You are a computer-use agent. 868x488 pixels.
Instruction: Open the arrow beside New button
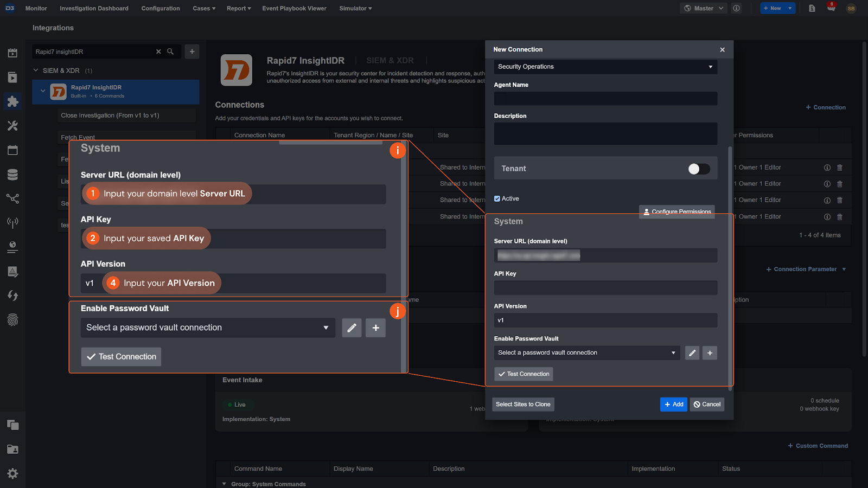(790, 8)
